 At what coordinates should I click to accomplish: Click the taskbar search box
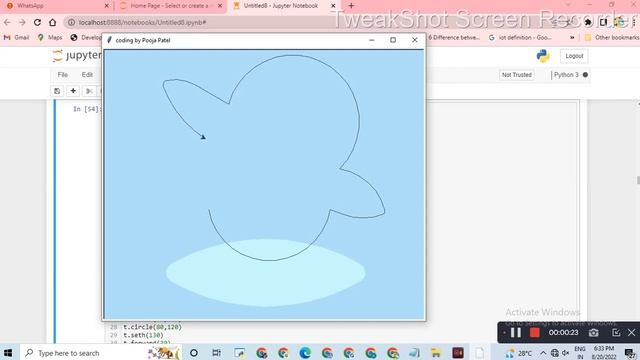[x=100, y=353]
